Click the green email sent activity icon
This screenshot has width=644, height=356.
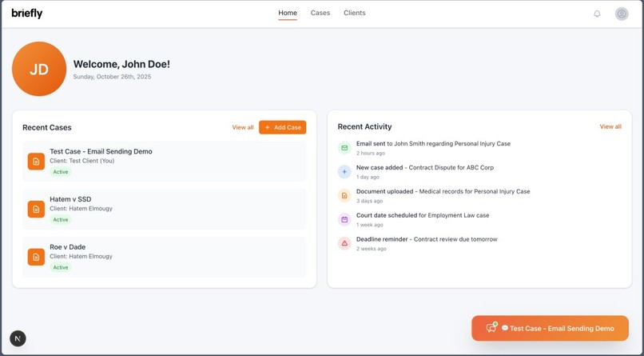pyautogui.click(x=344, y=147)
